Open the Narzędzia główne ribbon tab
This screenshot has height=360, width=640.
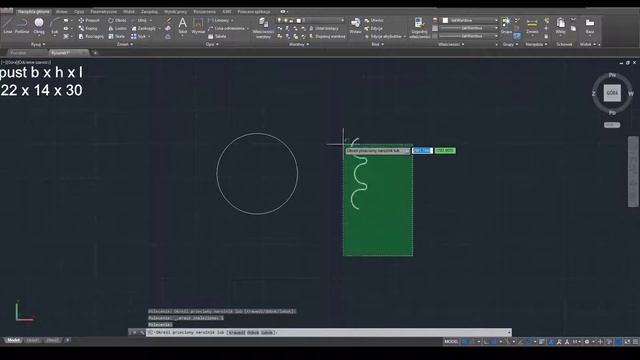pos(33,11)
